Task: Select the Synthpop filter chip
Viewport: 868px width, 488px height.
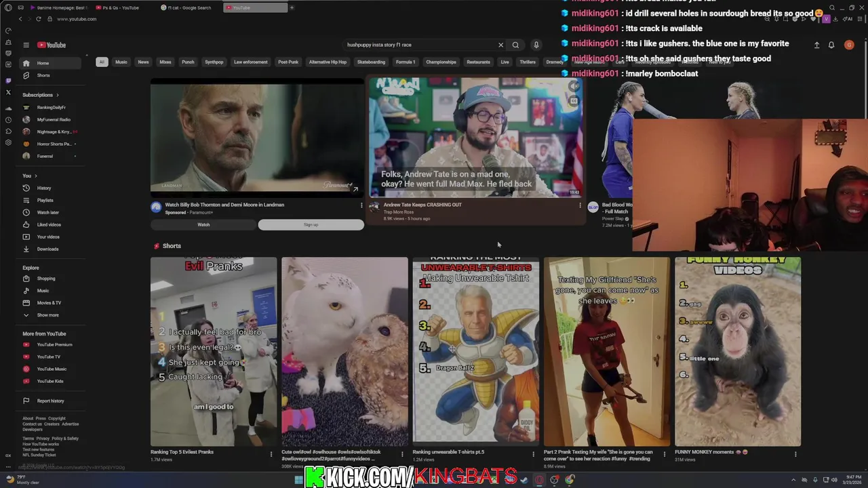Action: (x=214, y=62)
